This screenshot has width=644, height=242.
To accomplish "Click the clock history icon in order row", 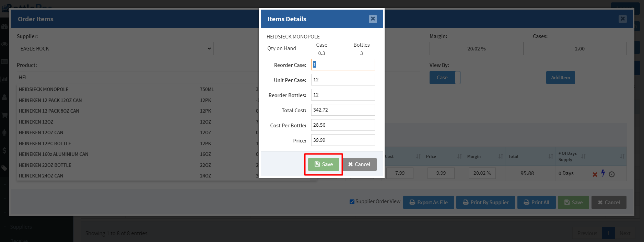I will tap(611, 174).
